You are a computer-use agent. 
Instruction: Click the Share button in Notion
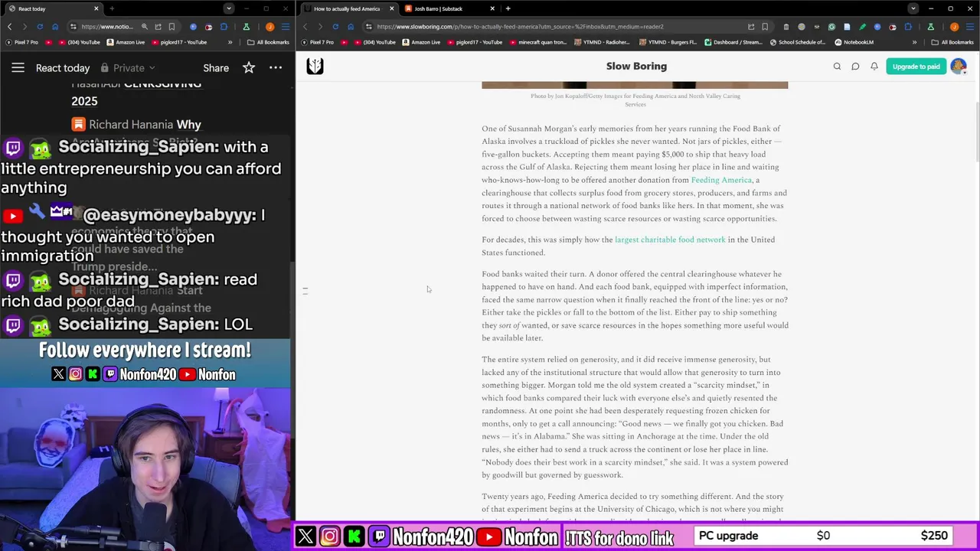point(216,68)
